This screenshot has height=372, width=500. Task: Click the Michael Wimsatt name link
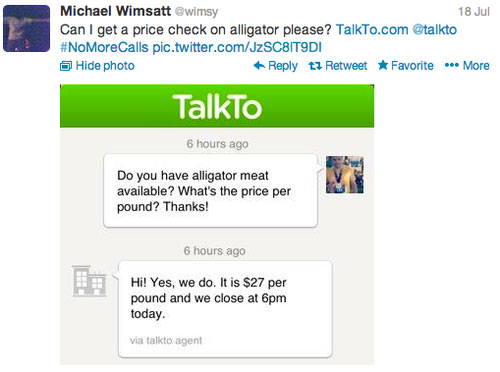[x=115, y=11]
